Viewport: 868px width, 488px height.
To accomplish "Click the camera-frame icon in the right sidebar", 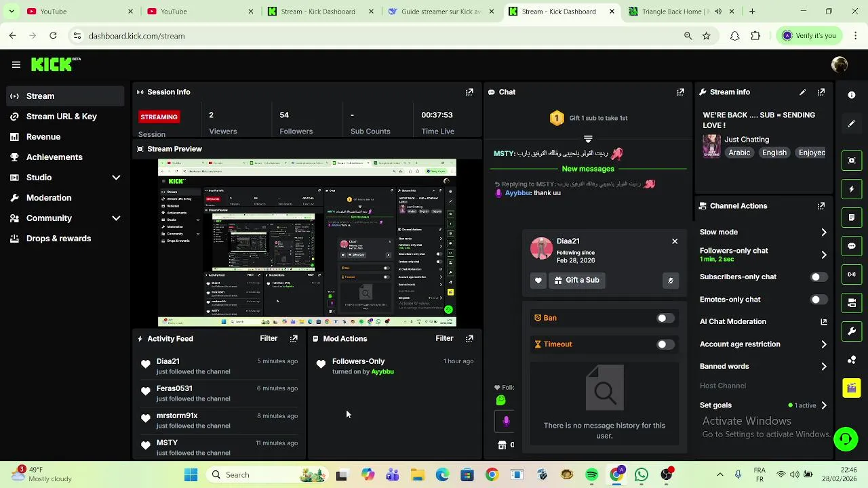I will 852,161.
